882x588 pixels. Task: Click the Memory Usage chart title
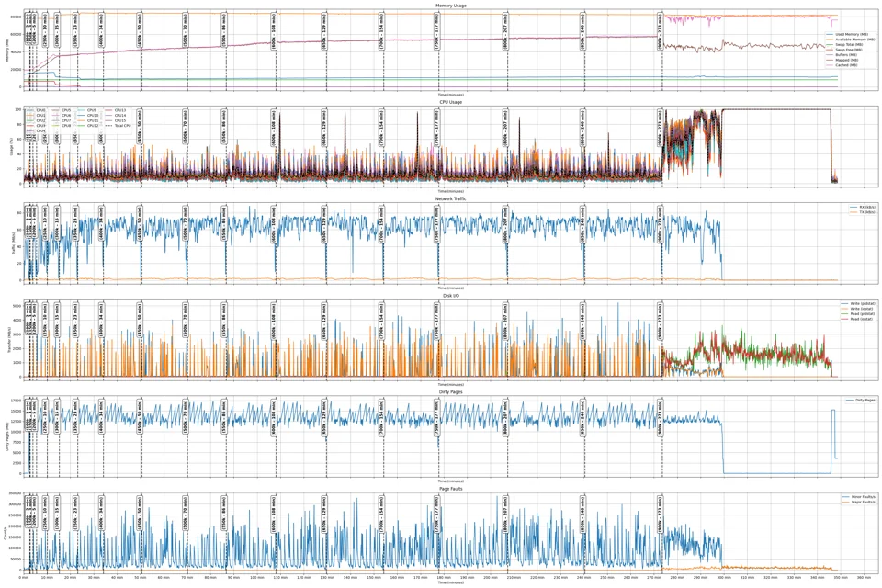(451, 6)
